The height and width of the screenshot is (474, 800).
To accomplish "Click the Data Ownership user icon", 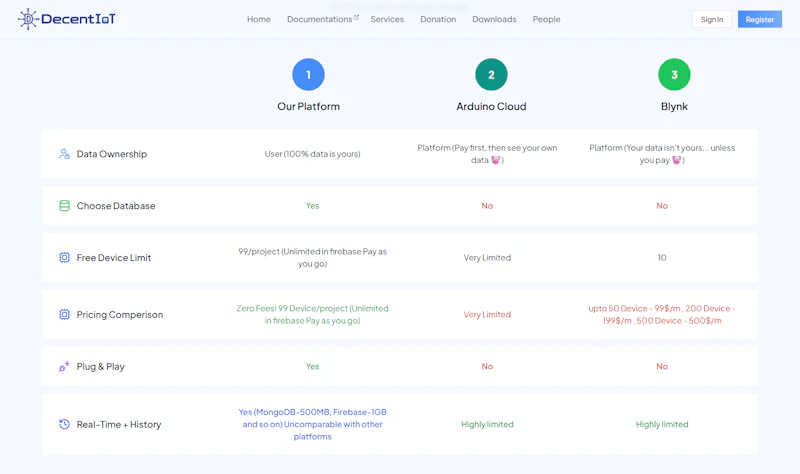I will (64, 154).
